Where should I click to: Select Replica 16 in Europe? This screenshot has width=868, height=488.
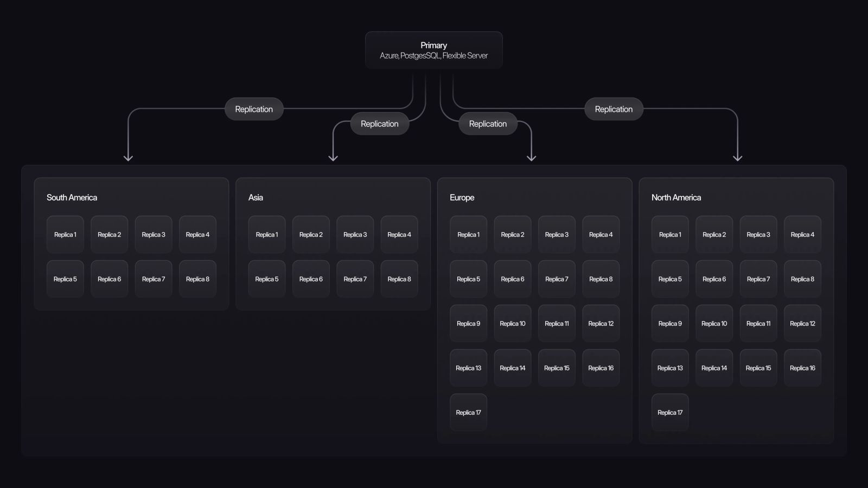tap(601, 368)
